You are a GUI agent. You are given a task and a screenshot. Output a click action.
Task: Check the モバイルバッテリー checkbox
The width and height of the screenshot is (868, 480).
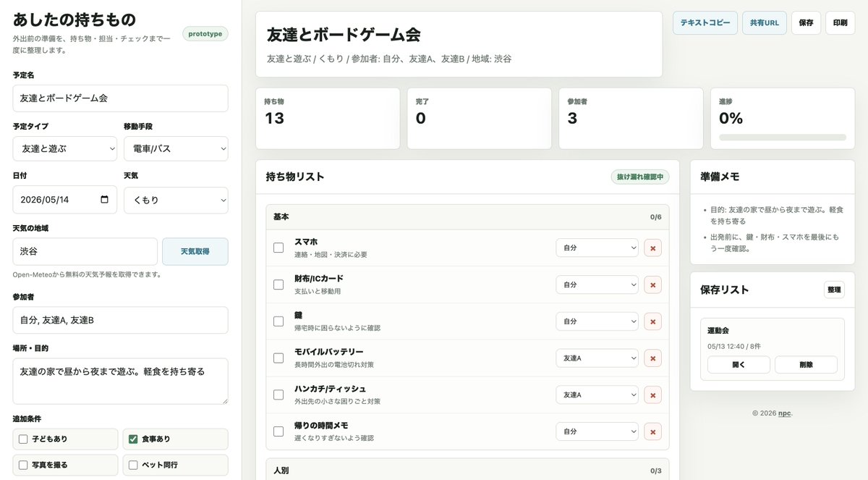[278, 358]
